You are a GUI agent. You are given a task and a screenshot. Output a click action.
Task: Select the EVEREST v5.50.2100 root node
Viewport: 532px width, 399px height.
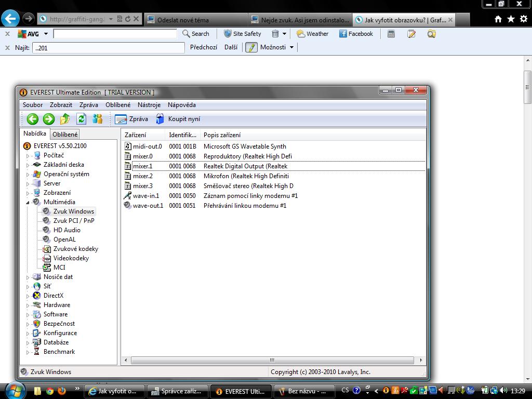tap(60, 146)
